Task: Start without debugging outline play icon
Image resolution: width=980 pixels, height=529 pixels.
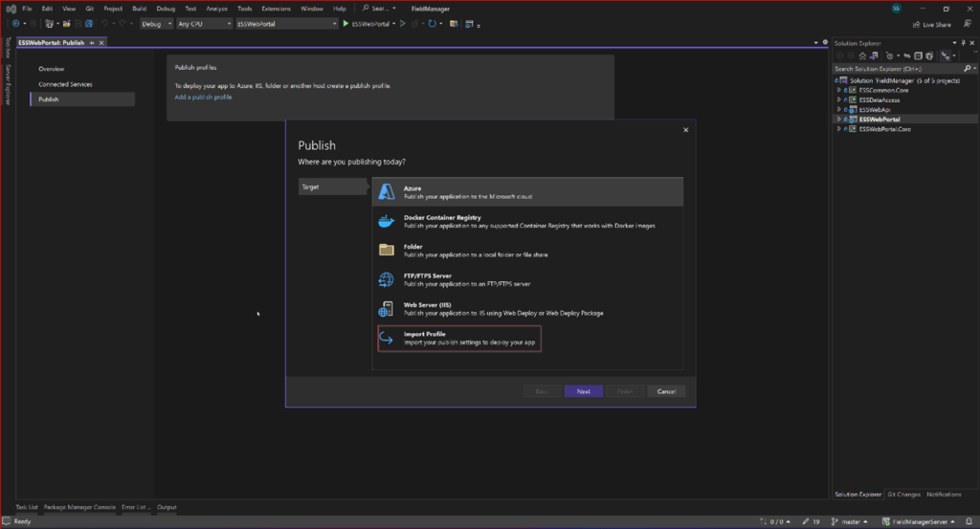Action: coord(403,24)
